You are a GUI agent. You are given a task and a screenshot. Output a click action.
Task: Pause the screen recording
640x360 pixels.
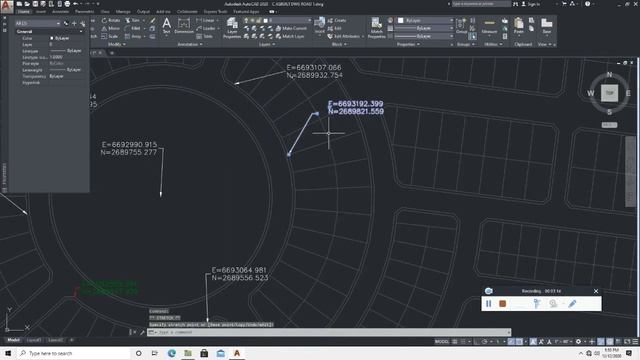(489, 304)
